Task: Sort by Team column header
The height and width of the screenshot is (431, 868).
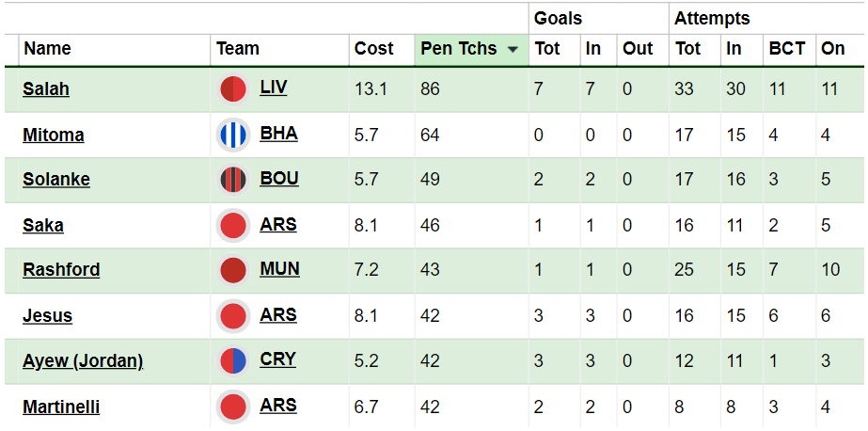Action: pos(238,49)
